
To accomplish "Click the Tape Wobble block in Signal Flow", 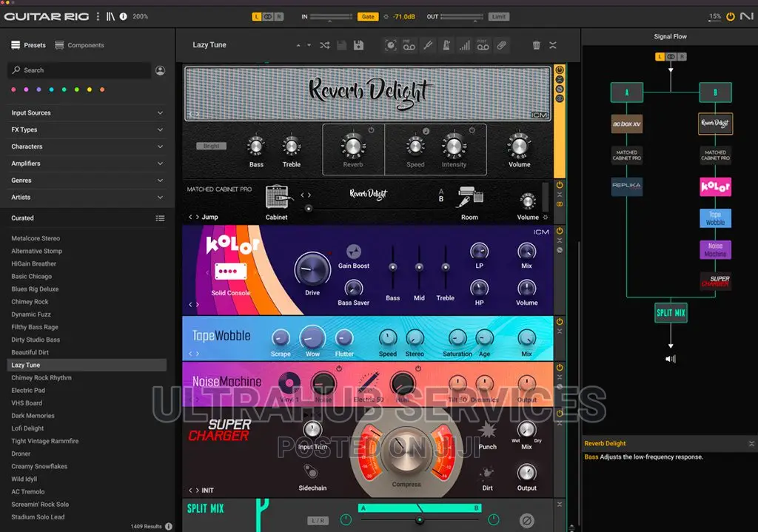I will (x=716, y=218).
